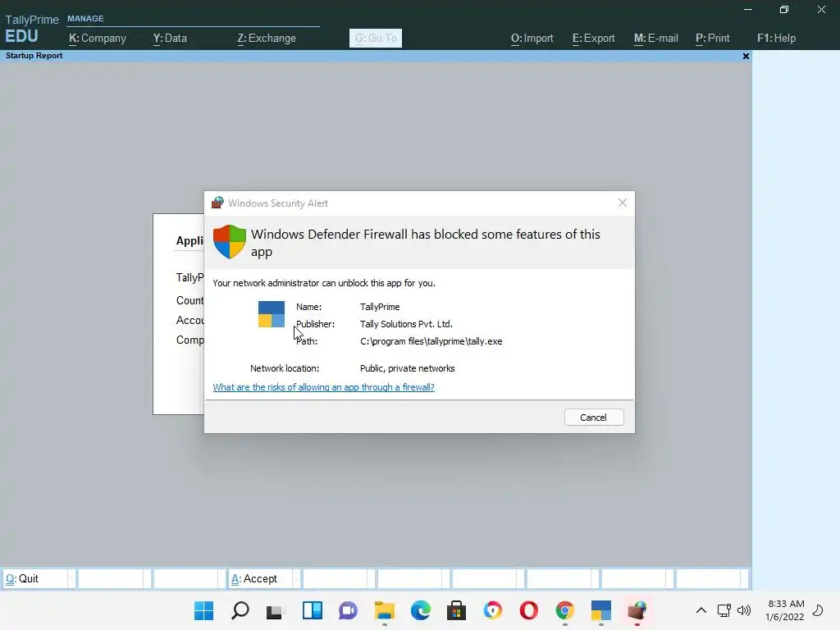Click the TallyPrime EDU logo
This screenshot has width=840, height=630.
(31, 29)
